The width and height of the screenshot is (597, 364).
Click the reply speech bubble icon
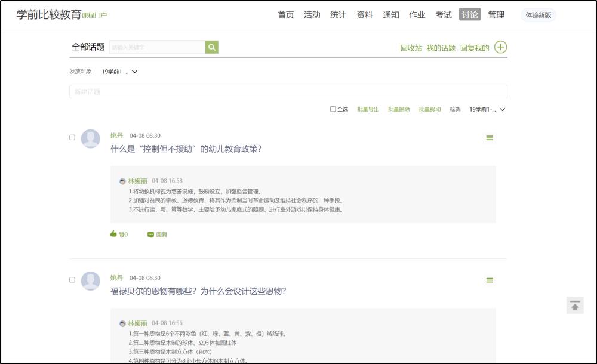click(151, 235)
